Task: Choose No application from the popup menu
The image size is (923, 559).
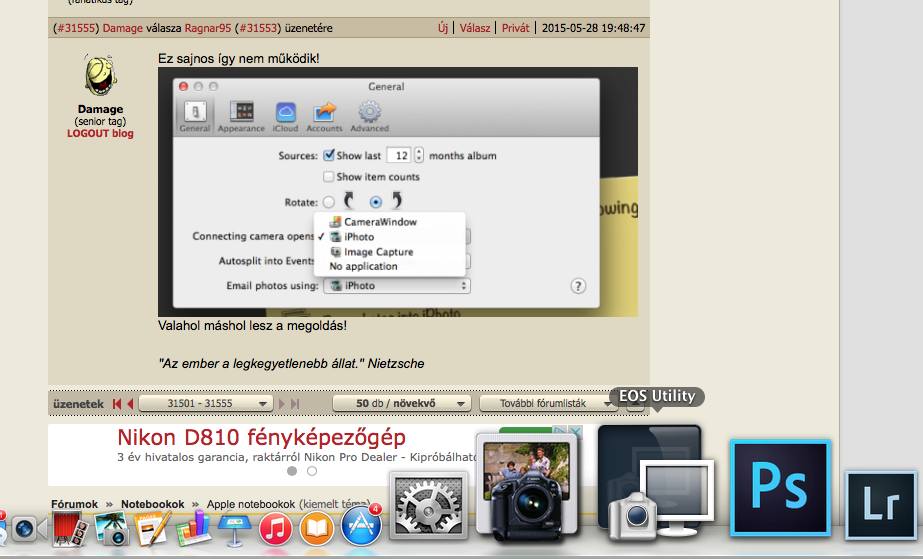Action: tap(389, 267)
